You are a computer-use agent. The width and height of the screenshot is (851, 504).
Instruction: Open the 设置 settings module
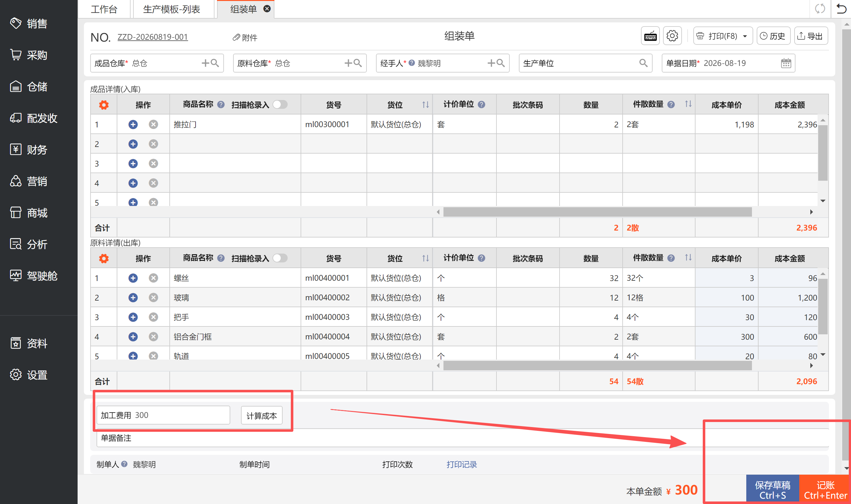point(28,375)
